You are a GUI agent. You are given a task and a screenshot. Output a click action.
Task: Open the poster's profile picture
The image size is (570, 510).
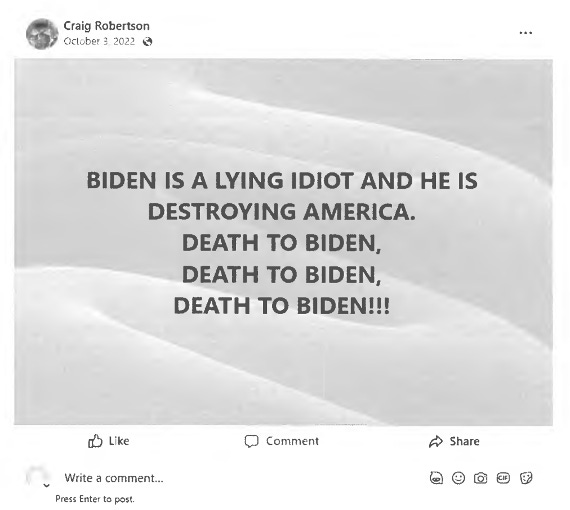(x=42, y=34)
